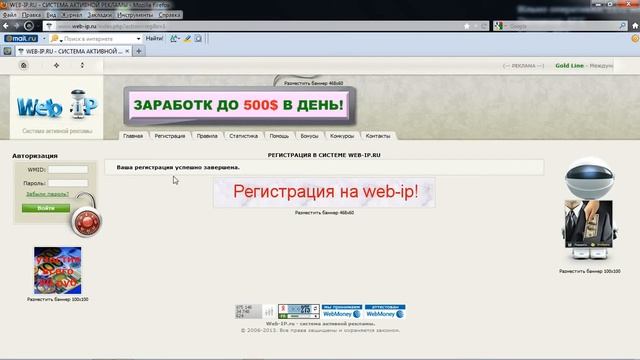Open the Статистика site tab
Screen dimensions: 640x360
point(244,136)
